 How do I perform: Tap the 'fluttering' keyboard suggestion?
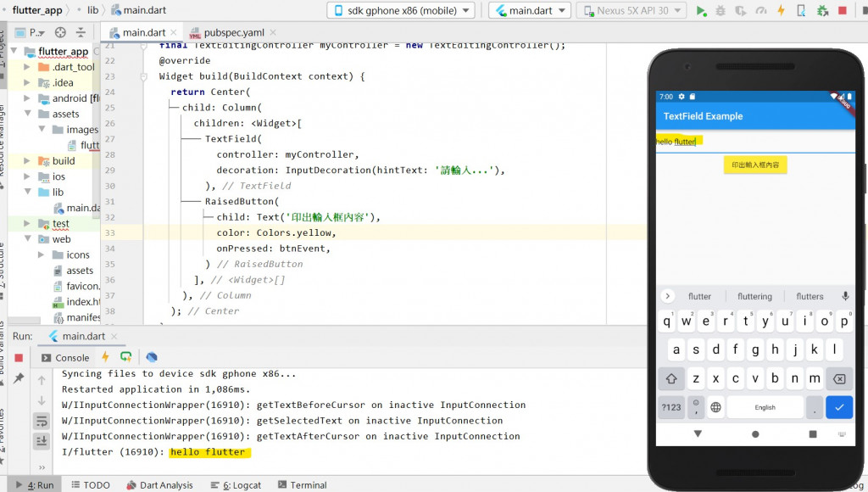pyautogui.click(x=754, y=296)
